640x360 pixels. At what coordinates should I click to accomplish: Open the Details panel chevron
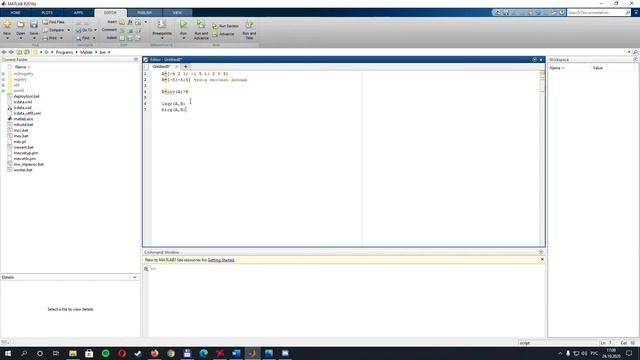pyautogui.click(x=135, y=277)
